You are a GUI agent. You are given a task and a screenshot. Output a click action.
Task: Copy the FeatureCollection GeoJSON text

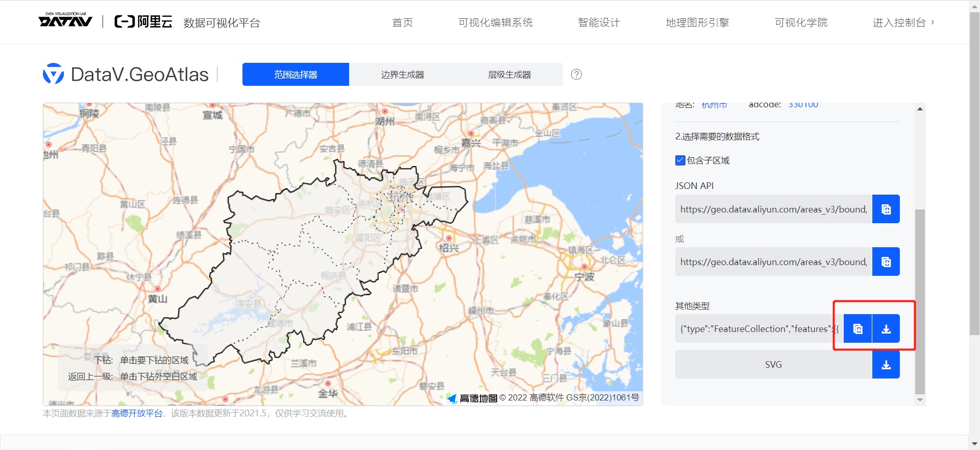857,329
